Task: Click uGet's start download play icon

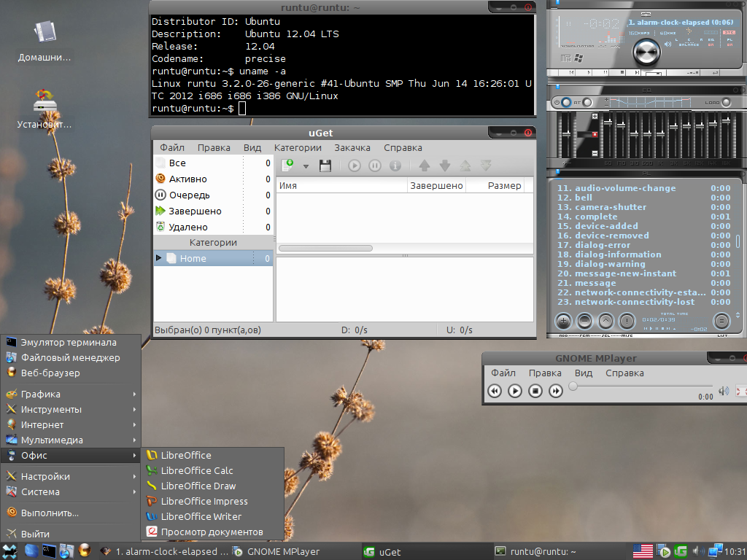Action: pos(354,166)
